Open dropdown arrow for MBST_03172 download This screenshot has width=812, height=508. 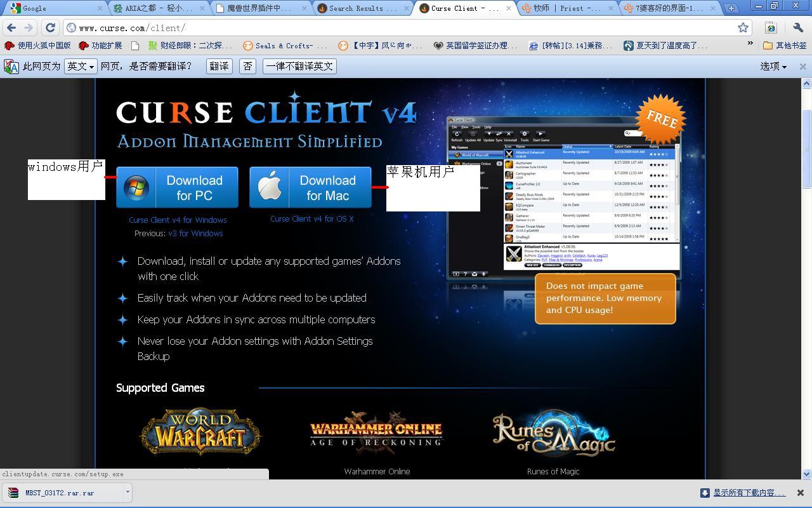[x=128, y=492]
